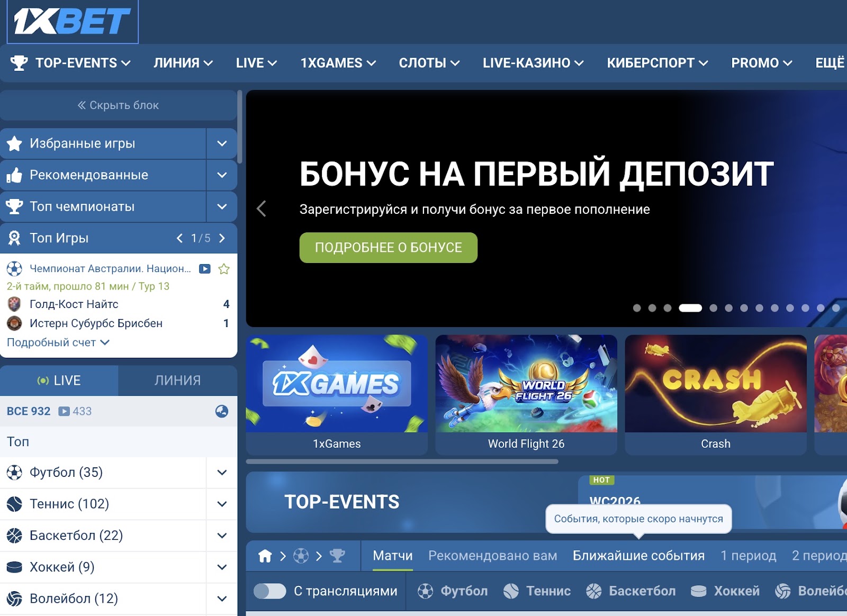
Task: Click the first banner carousel dot
Action: 637,308
